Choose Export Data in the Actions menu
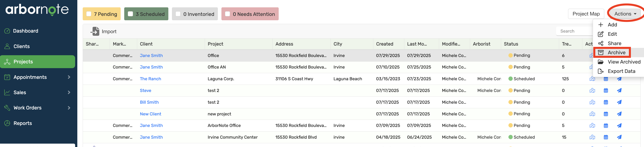The height and width of the screenshot is (147, 644). point(621,71)
